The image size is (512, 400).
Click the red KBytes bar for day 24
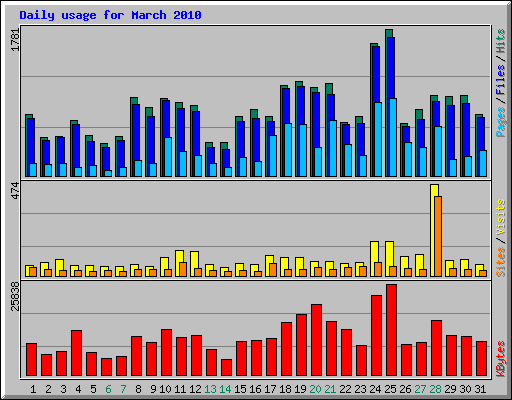coord(376,336)
